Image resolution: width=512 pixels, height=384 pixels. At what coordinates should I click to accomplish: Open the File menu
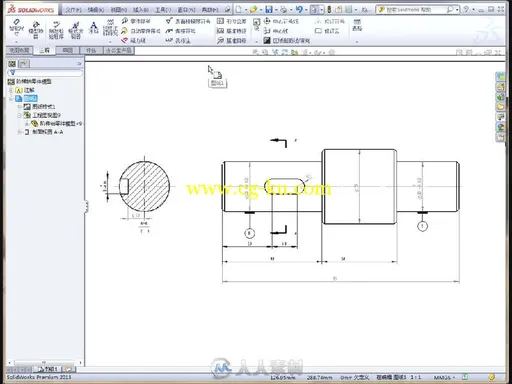pos(73,10)
